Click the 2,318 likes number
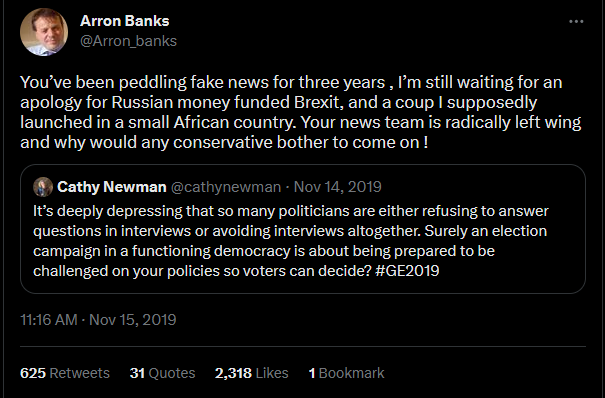Viewport: 605px width, 398px height. tap(233, 373)
